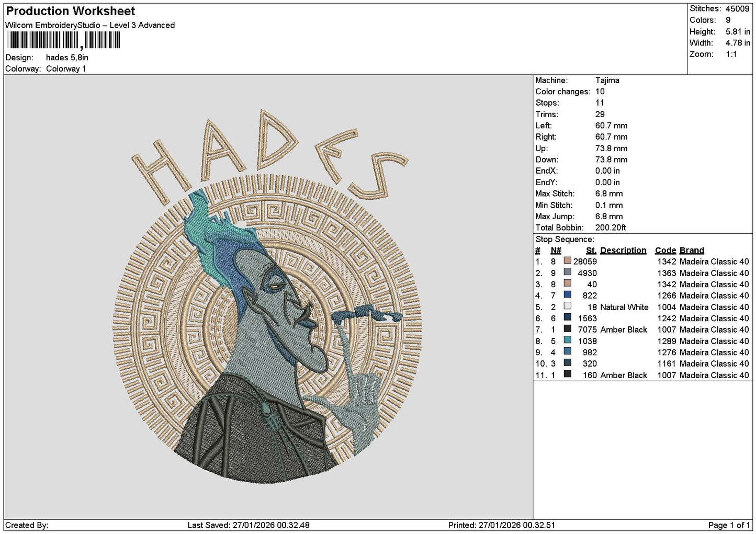Click the "Brand" column header
This screenshot has height=534, width=756.
[692, 251]
